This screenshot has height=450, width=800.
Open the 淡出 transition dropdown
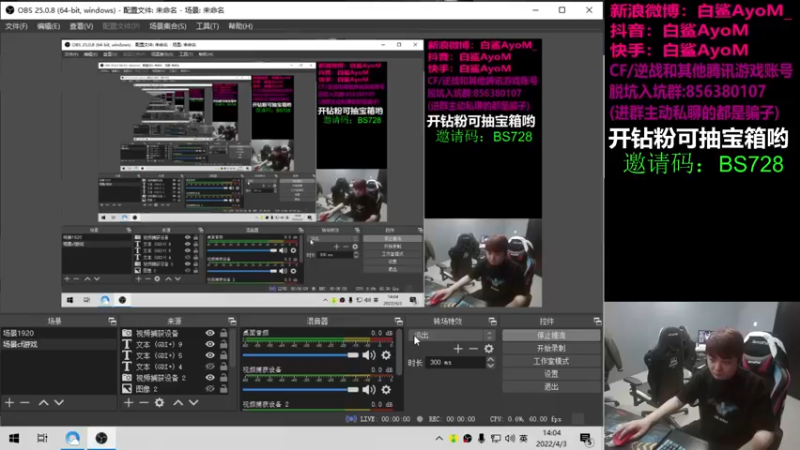(x=452, y=335)
